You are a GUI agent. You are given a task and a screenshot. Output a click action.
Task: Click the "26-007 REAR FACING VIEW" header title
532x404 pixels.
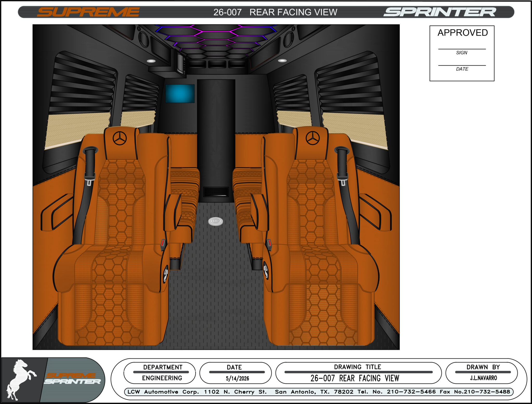275,12
